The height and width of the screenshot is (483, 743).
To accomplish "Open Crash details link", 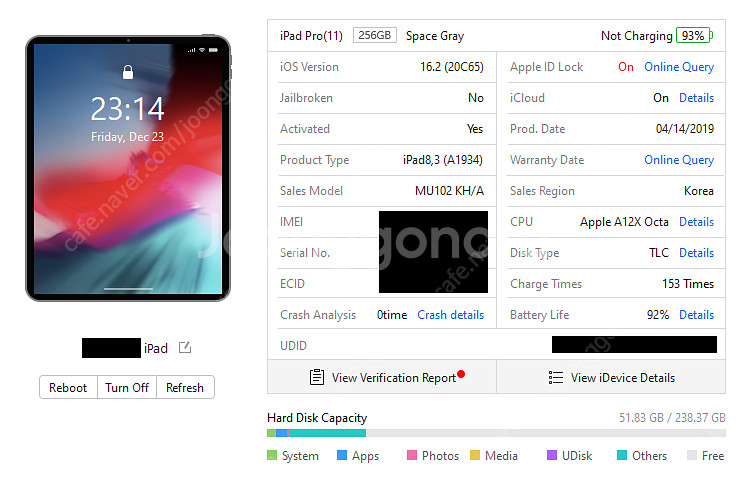I will point(450,315).
